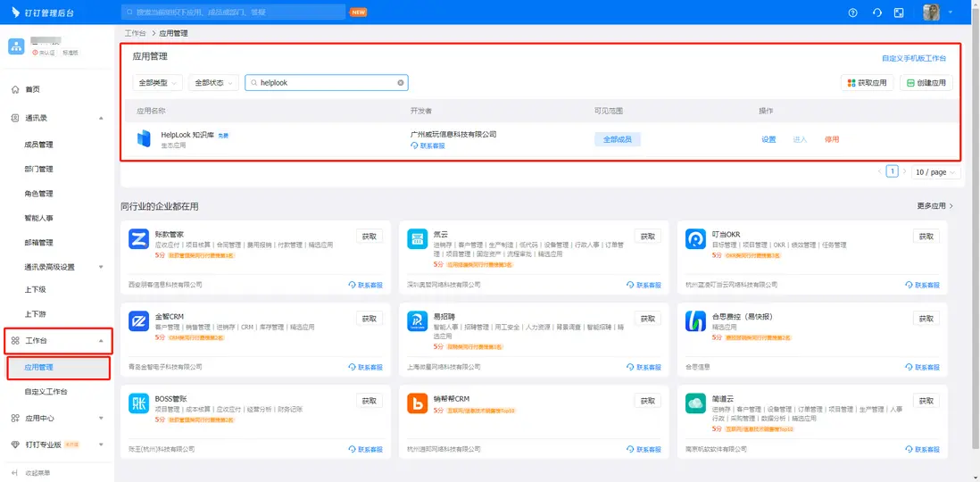Click 获取 on the 账款管家 card
This screenshot has height=482, width=980.
pos(370,236)
